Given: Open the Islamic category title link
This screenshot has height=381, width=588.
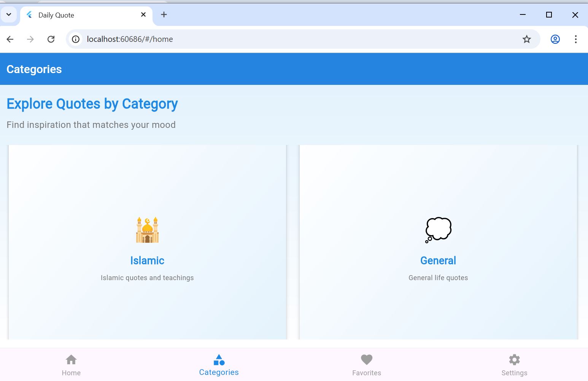Looking at the screenshot, I should (147, 261).
